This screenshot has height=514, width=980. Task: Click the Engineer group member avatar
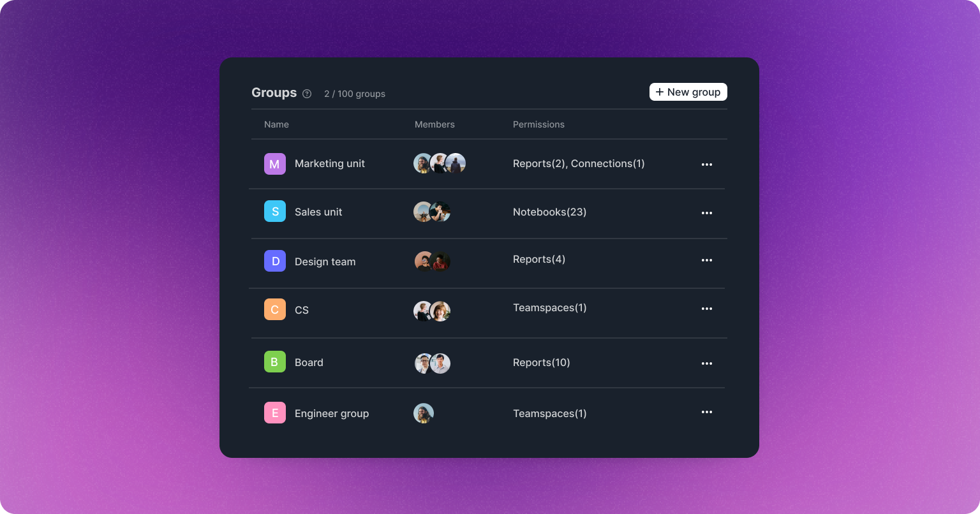(424, 413)
